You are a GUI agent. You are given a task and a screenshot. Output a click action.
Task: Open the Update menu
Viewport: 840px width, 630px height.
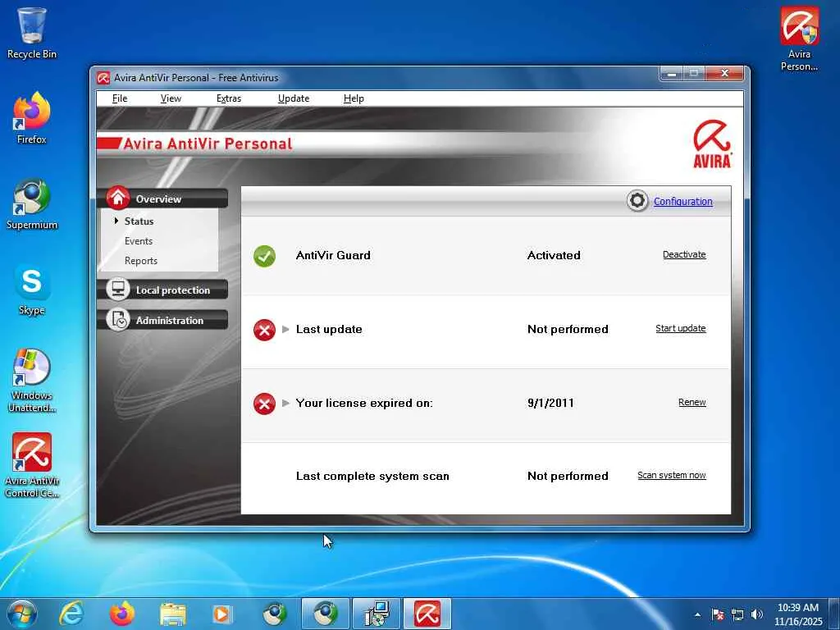[294, 98]
